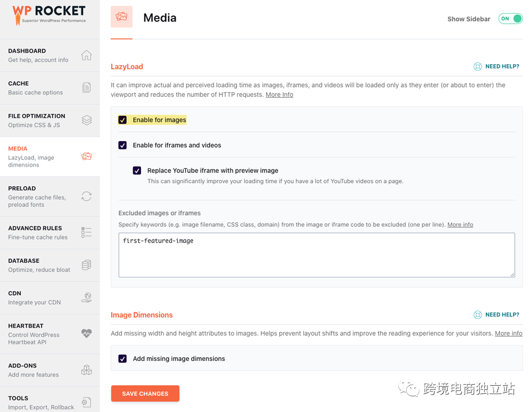Click the textarea resize handle corner

513,275
